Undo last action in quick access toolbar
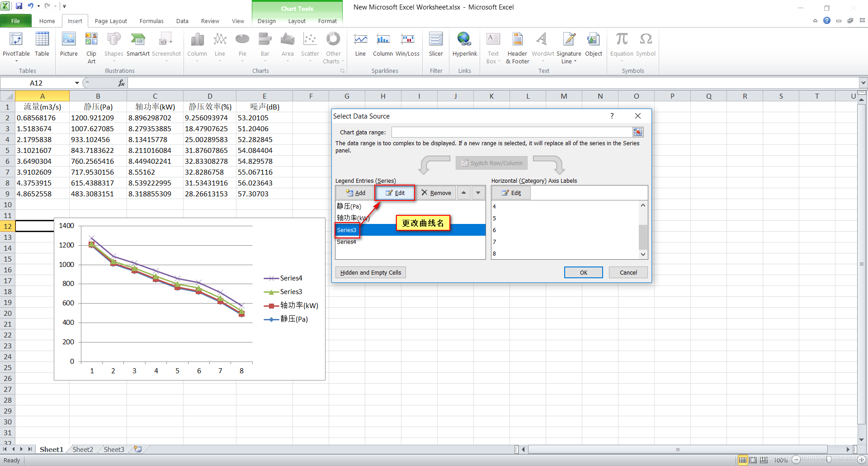 [31, 6]
